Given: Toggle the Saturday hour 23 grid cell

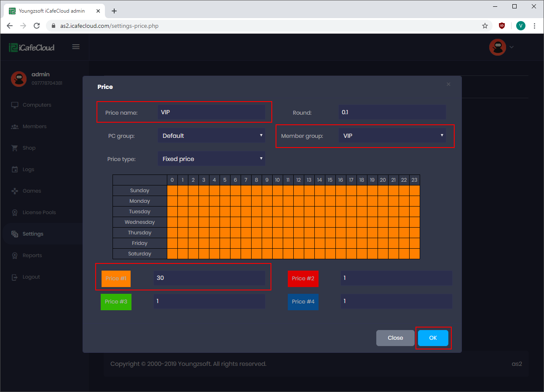Looking at the screenshot, I should (415, 254).
